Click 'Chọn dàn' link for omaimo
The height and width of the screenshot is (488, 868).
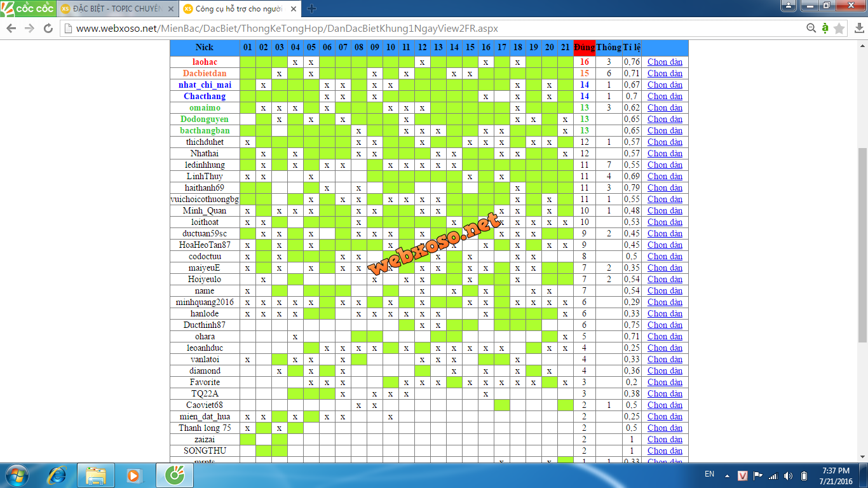(x=665, y=107)
